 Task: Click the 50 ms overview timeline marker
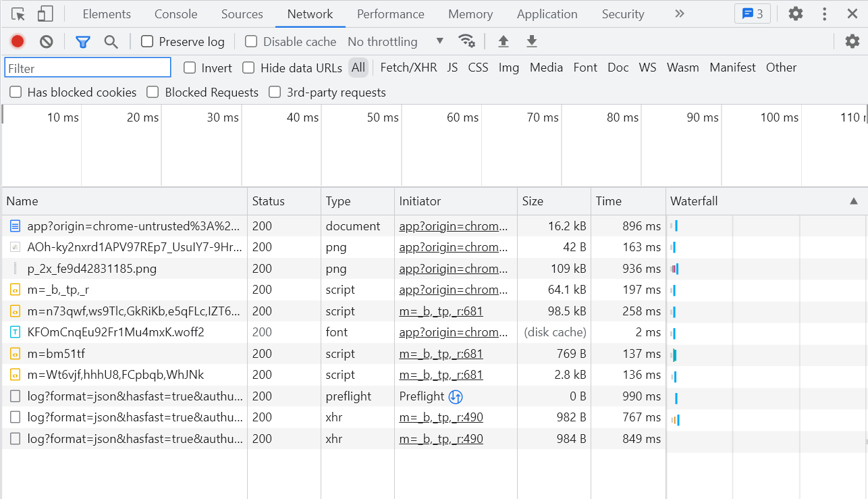383,117
